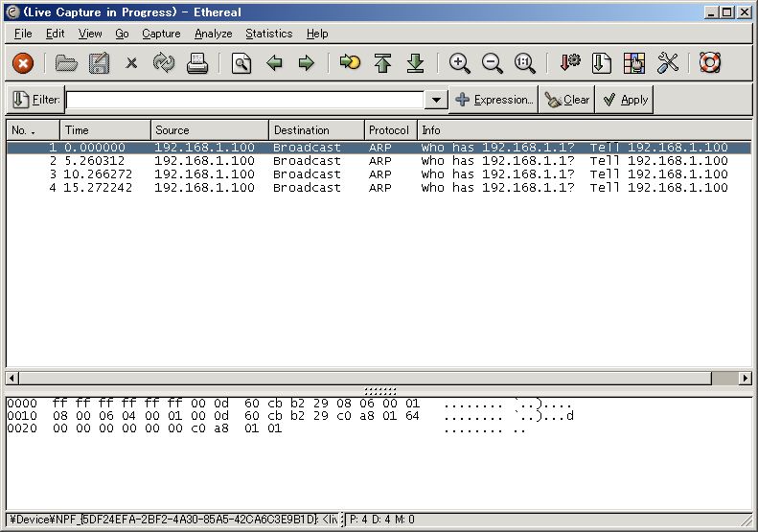
Task: Zoom out on packet text
Action: (x=493, y=63)
